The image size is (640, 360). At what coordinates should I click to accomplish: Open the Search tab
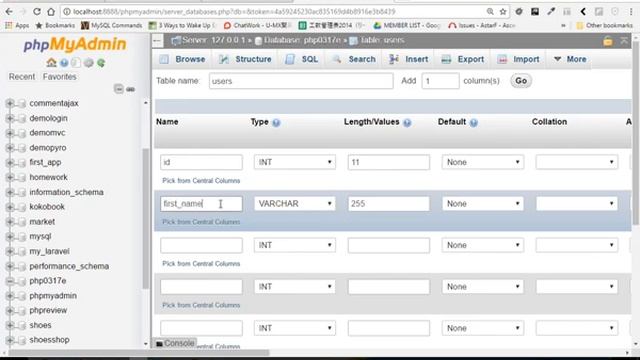pos(354,59)
